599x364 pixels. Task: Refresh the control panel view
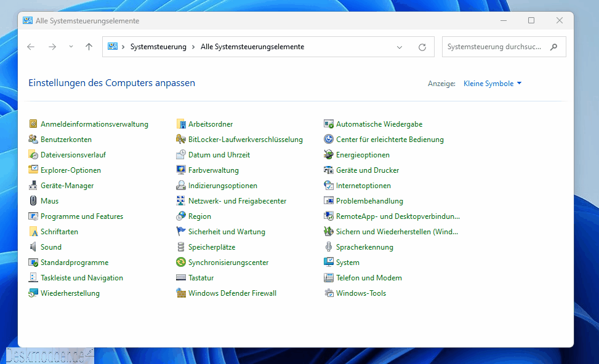pos(422,47)
